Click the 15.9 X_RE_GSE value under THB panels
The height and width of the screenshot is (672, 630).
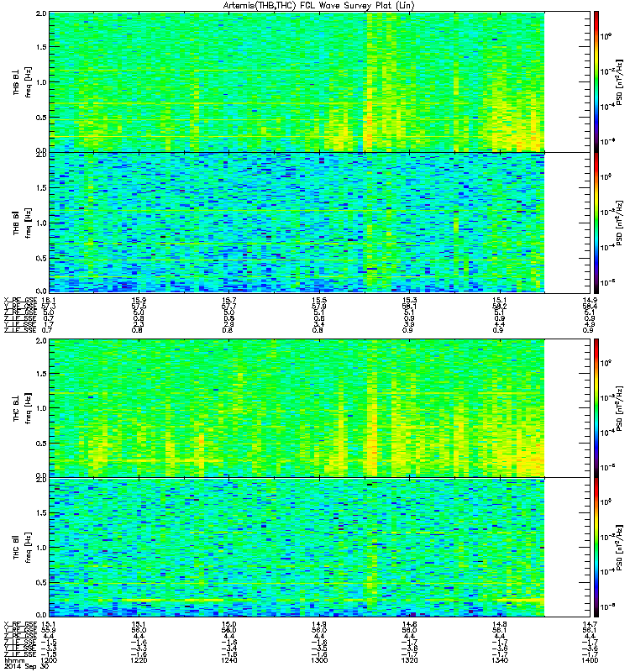point(139,301)
